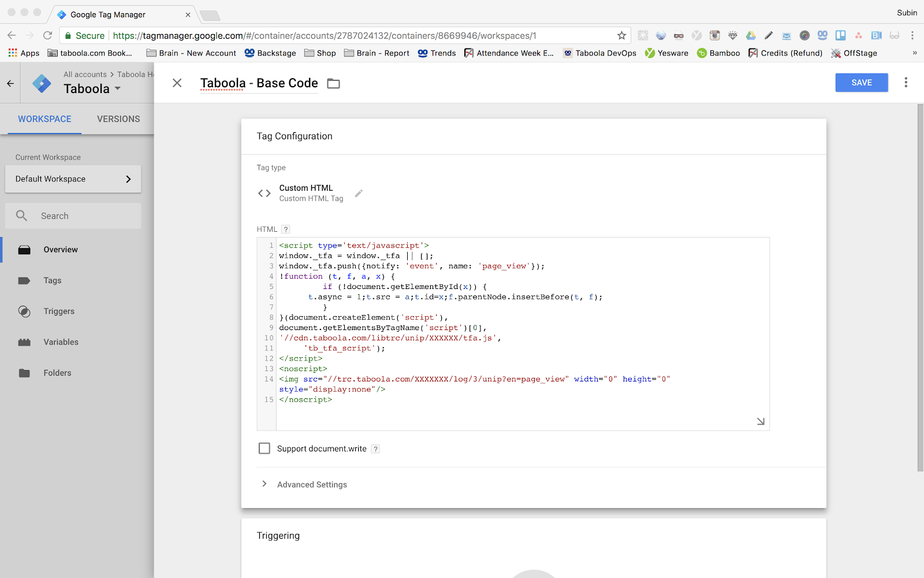Open the Brain - New Account bookmark

point(192,53)
